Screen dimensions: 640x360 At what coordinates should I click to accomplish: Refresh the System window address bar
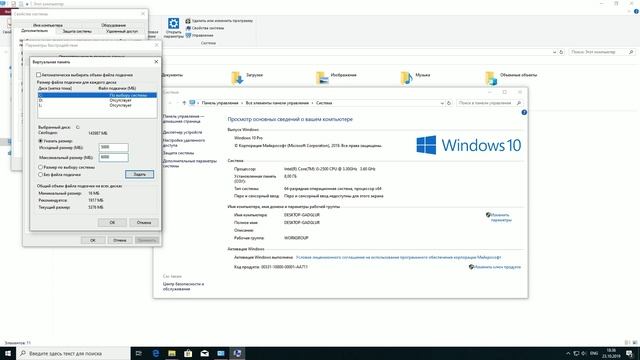[449, 103]
